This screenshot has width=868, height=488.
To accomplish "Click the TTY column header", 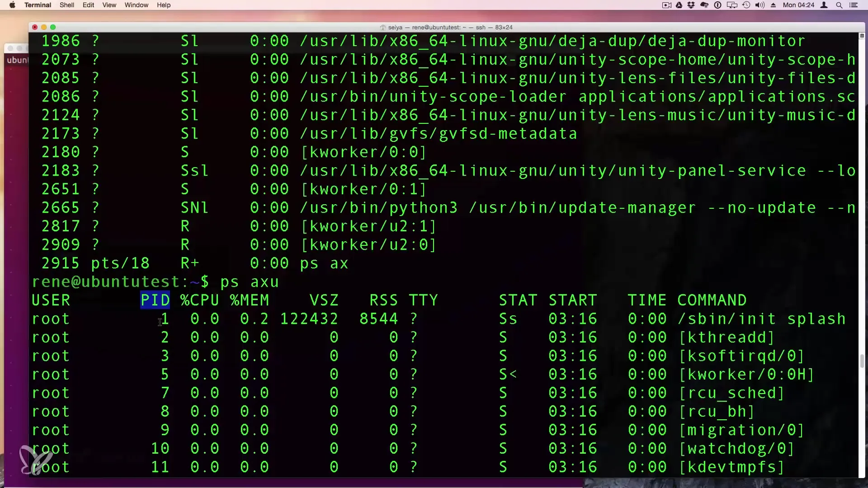I will [x=423, y=300].
